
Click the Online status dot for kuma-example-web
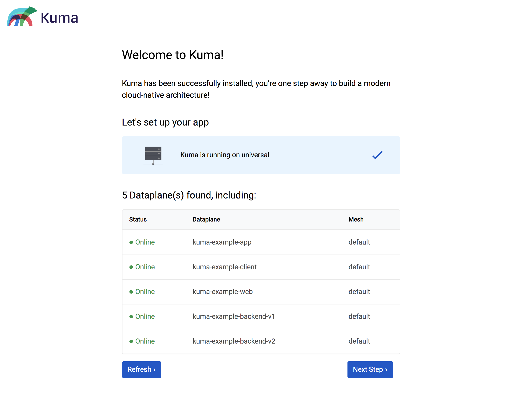(131, 292)
